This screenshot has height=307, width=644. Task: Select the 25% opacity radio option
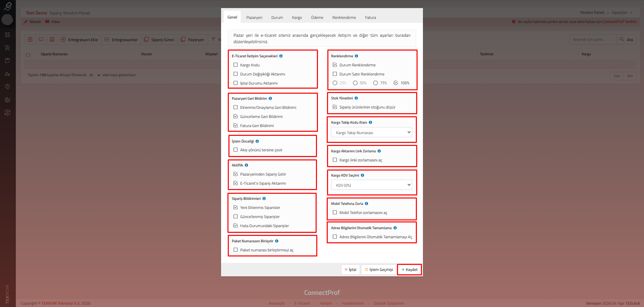point(335,83)
